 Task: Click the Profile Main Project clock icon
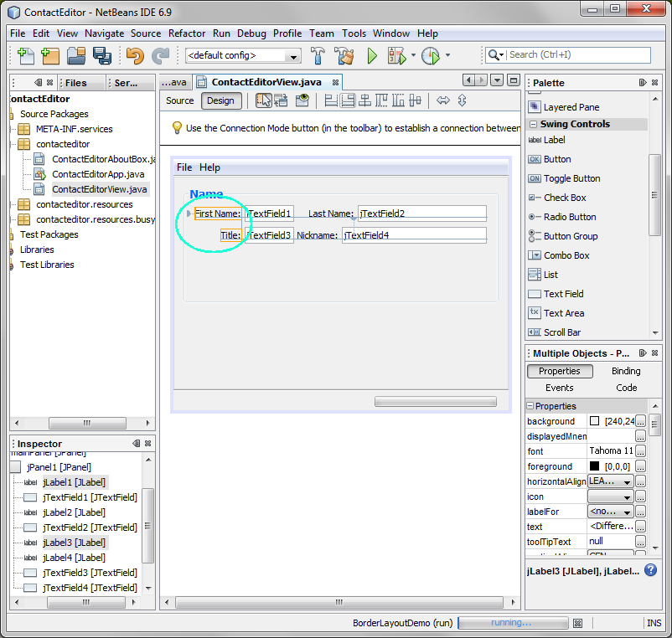(431, 55)
